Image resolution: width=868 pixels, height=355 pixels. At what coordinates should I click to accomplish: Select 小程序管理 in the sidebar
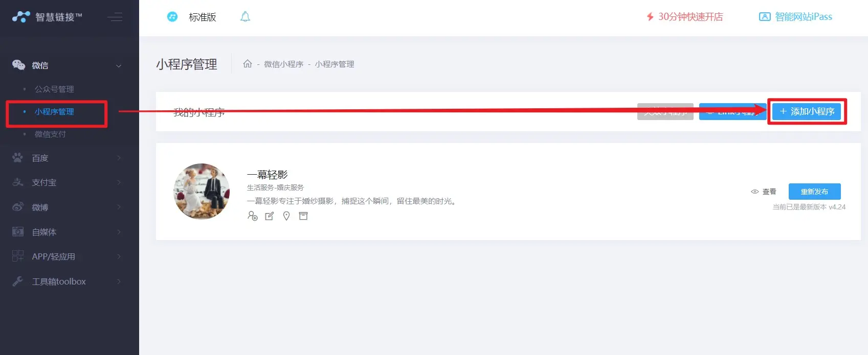(54, 112)
